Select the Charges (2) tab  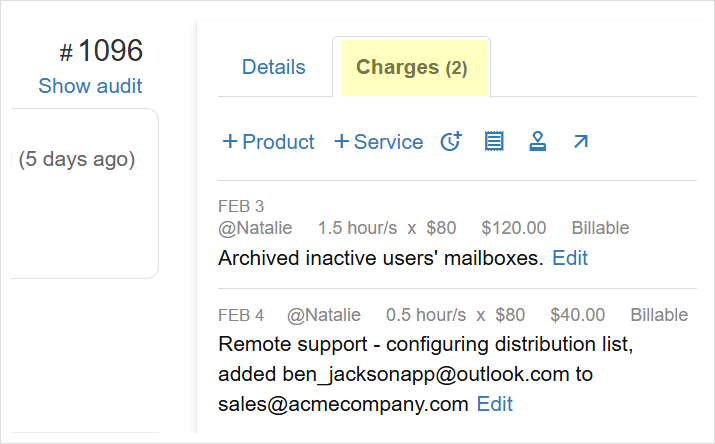click(411, 67)
